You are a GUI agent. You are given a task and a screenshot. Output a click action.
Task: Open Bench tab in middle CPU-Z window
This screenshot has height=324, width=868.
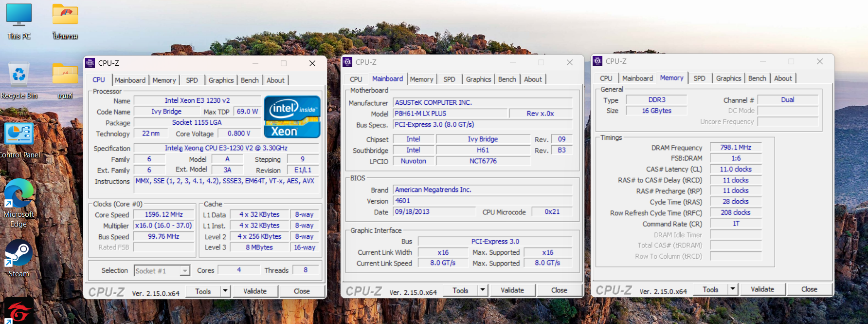[x=507, y=79]
